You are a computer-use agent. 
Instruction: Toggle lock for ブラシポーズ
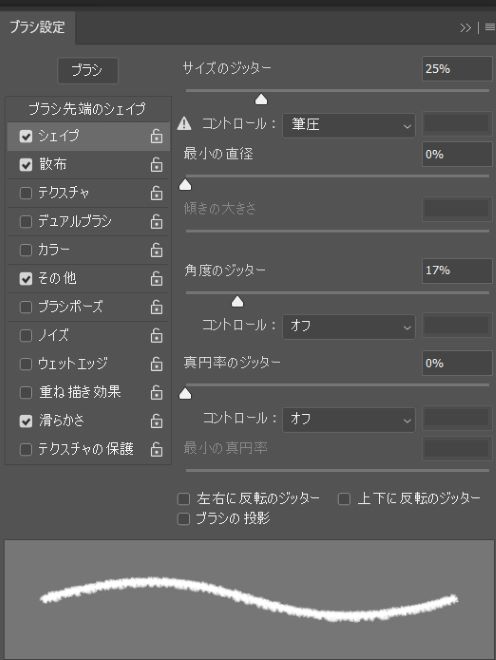tap(156, 307)
